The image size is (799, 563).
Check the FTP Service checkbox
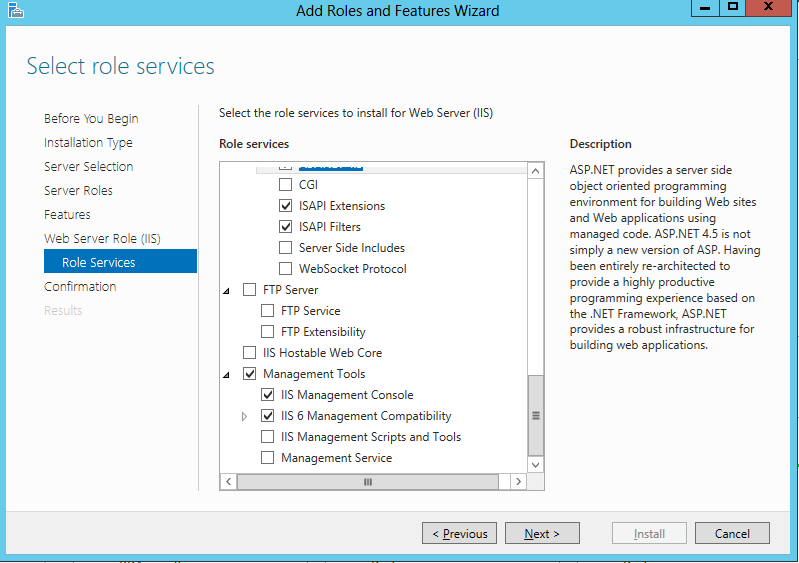click(267, 310)
